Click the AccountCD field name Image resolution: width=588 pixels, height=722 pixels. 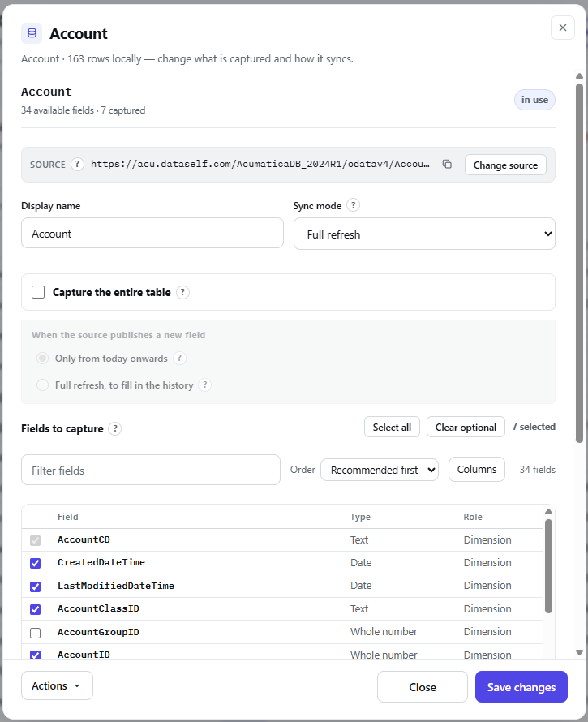pos(84,539)
